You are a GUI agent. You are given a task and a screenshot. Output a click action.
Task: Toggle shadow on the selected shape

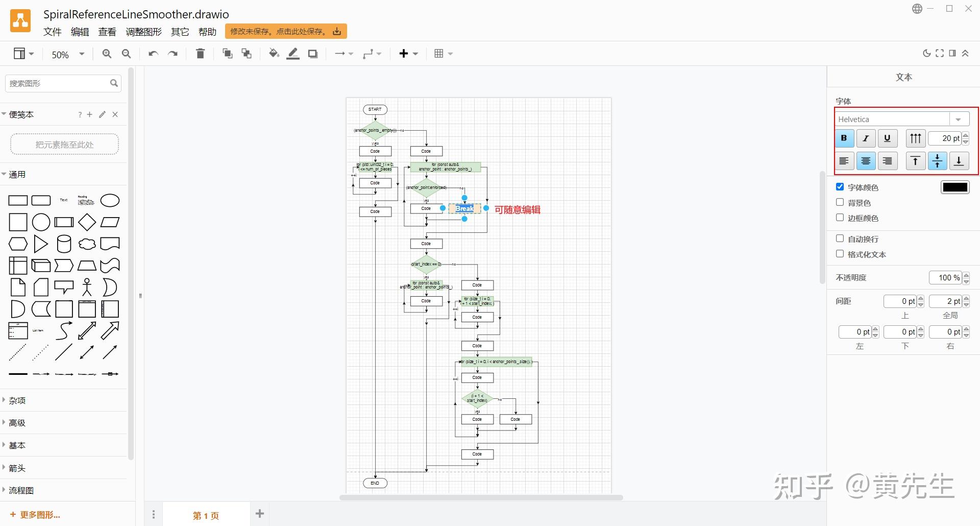(313, 54)
